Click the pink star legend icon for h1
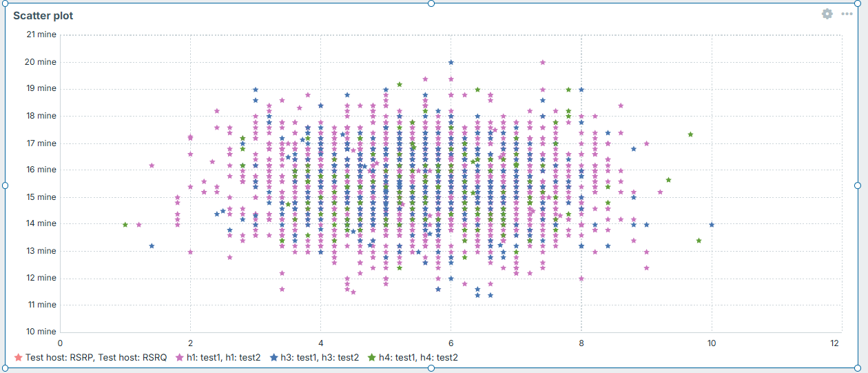 (x=180, y=357)
